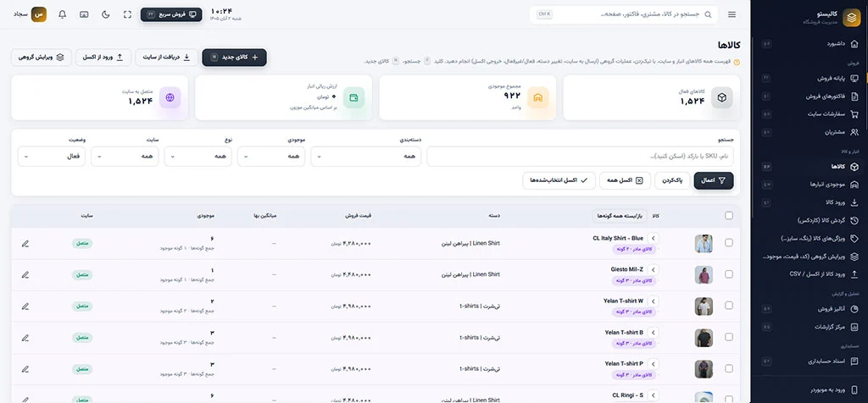Open the وضعیت status dropdown
Image resolution: width=868 pixels, height=403 pixels.
(x=52, y=157)
